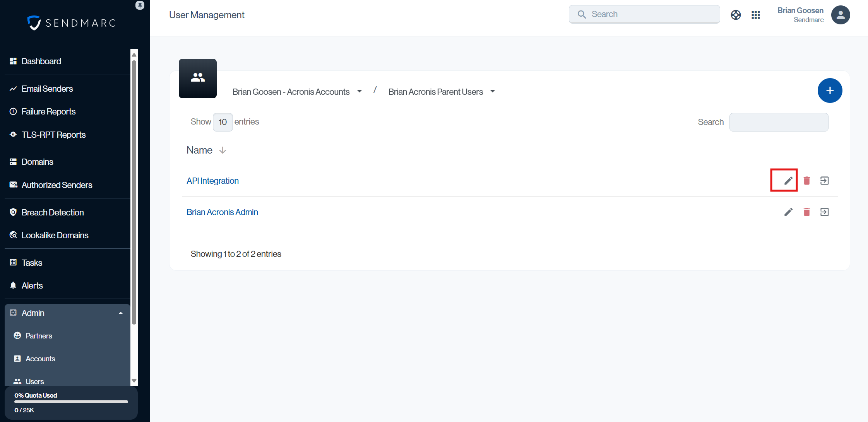
Task: Click the Breach Detection shield icon
Action: [13, 212]
